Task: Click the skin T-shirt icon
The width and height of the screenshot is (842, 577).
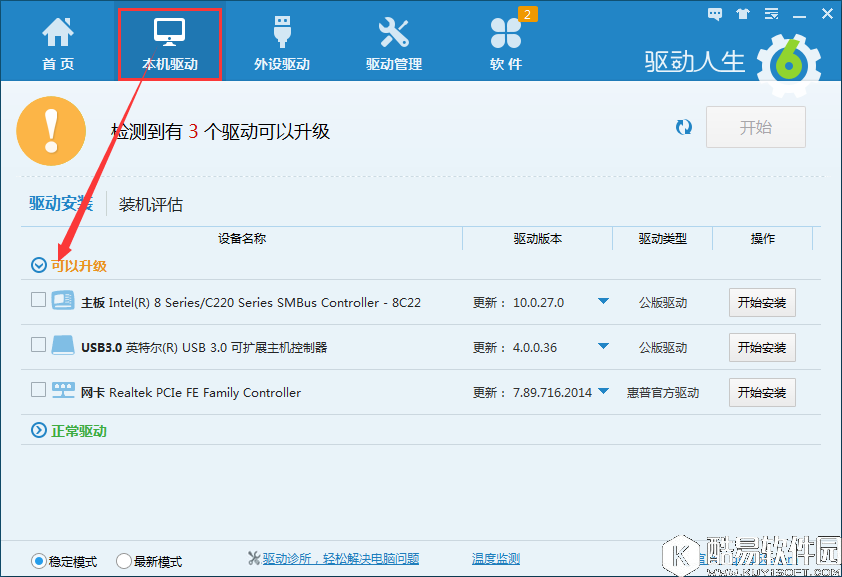Action: click(x=742, y=14)
